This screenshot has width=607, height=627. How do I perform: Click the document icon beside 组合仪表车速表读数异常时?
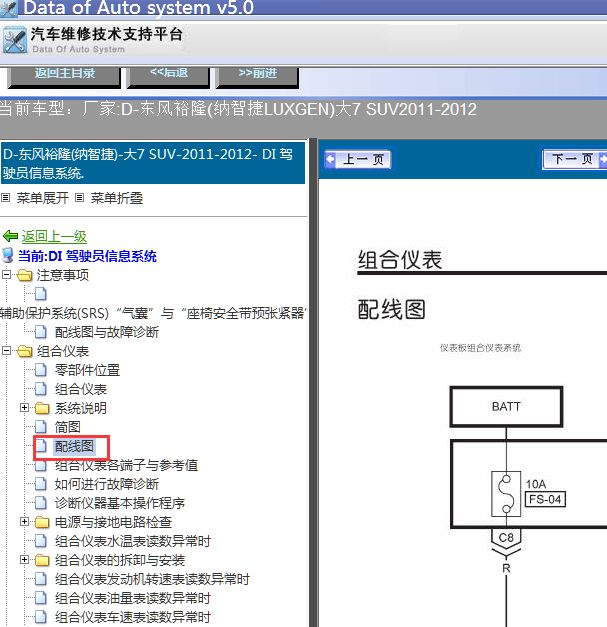pos(41,617)
